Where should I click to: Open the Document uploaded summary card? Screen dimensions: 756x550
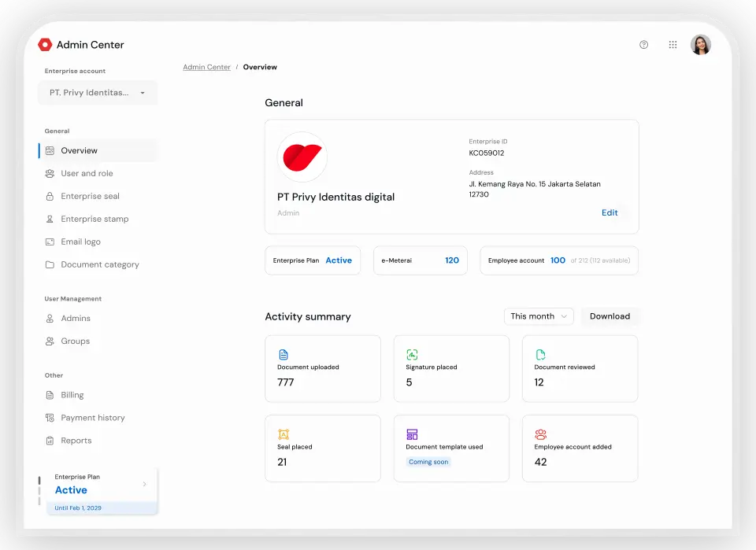pos(323,369)
